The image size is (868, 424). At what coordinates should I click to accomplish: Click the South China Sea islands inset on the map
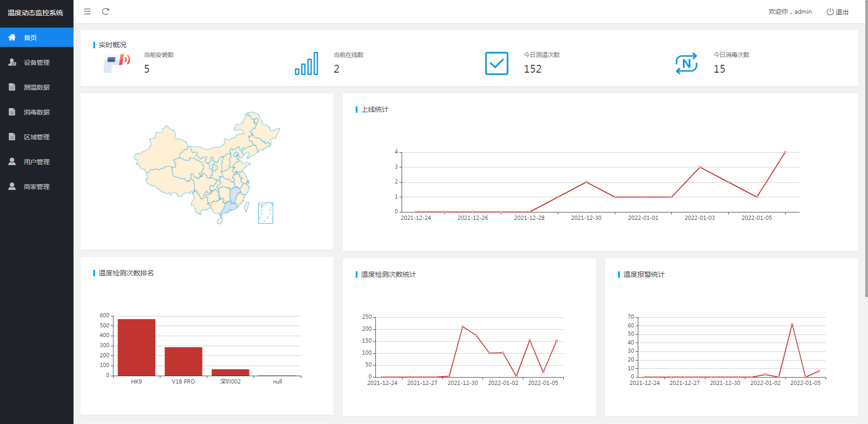click(266, 213)
